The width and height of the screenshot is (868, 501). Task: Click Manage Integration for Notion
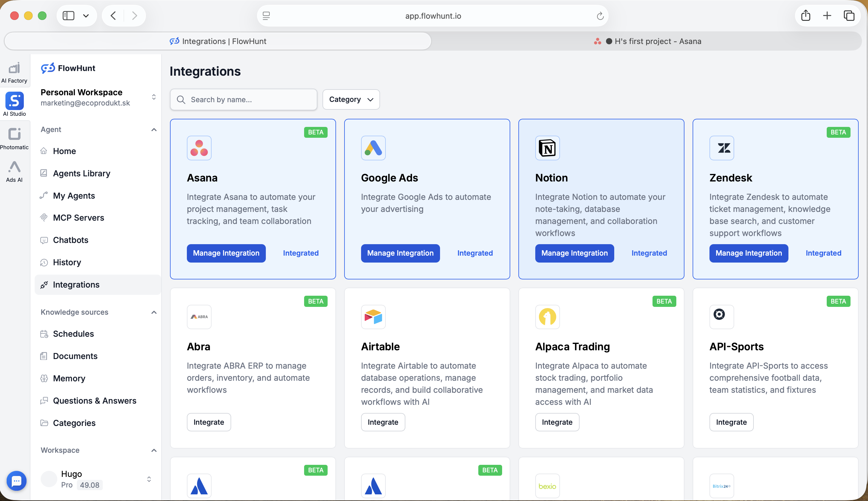coord(574,253)
